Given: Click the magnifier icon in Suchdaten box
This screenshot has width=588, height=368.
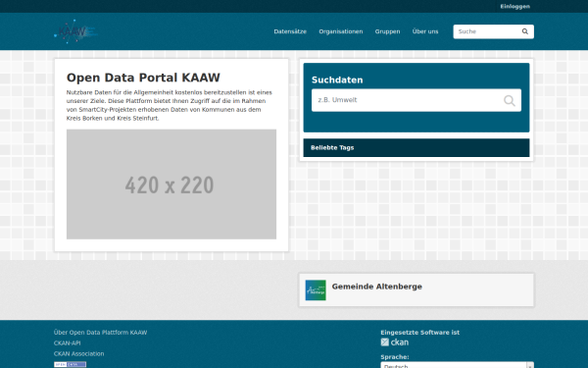Looking at the screenshot, I should pyautogui.click(x=510, y=101).
